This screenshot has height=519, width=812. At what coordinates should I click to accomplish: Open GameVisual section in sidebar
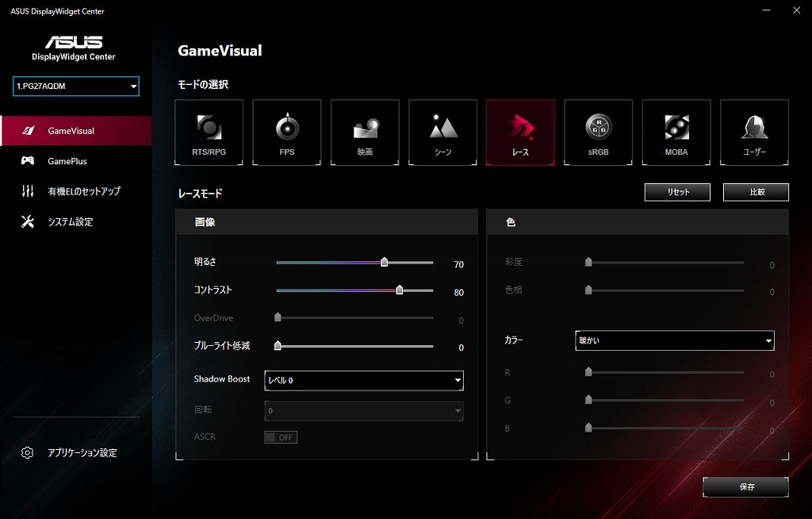pos(75,131)
